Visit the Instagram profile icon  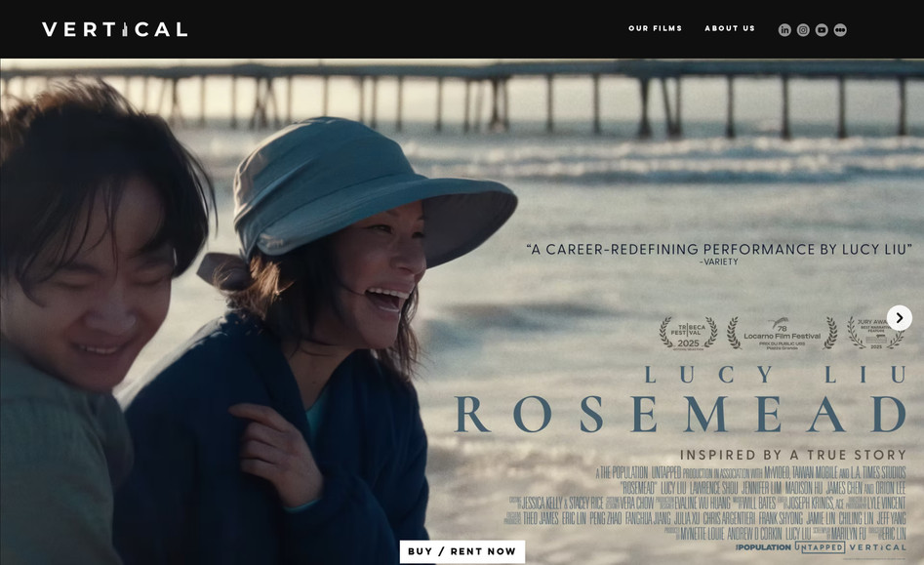coord(803,30)
